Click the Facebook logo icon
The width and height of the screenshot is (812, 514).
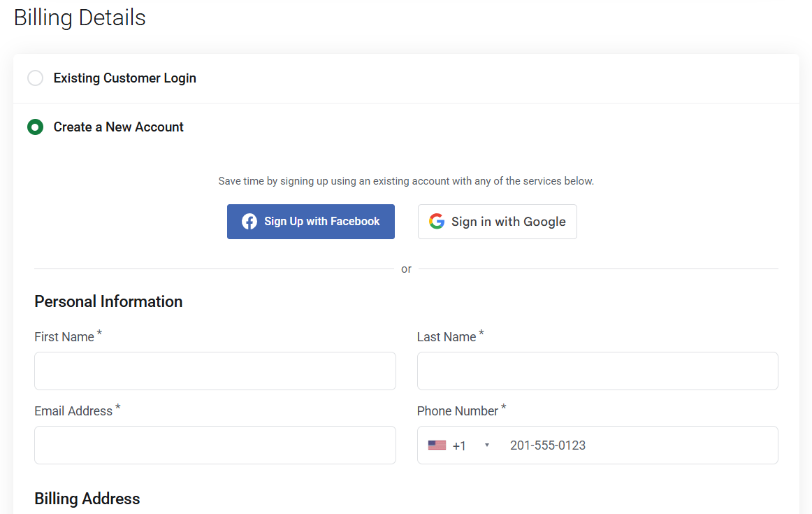[249, 222]
